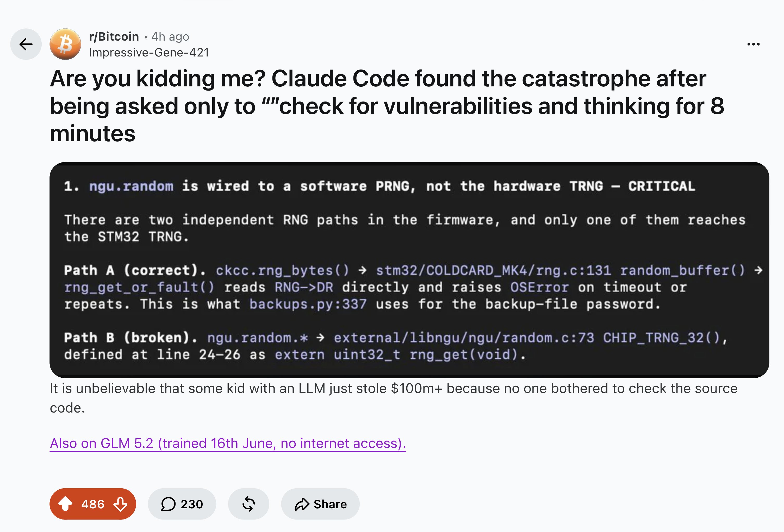The image size is (784, 532).
Task: Upvote the post with the up arrow
Action: coord(65,504)
